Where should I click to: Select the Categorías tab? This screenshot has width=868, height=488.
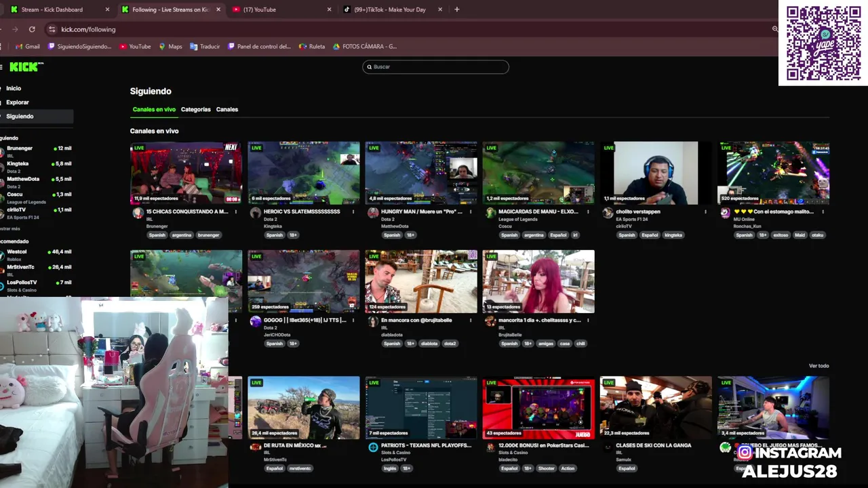[x=196, y=109]
